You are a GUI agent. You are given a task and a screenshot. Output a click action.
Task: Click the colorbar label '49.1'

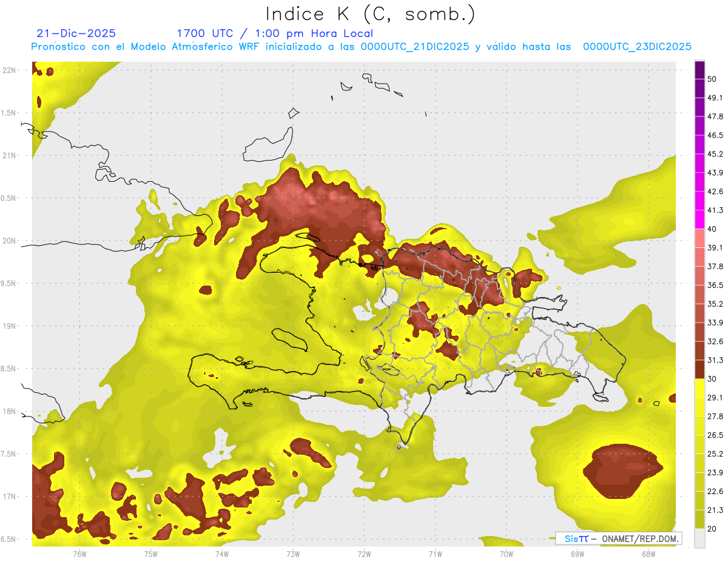(715, 98)
